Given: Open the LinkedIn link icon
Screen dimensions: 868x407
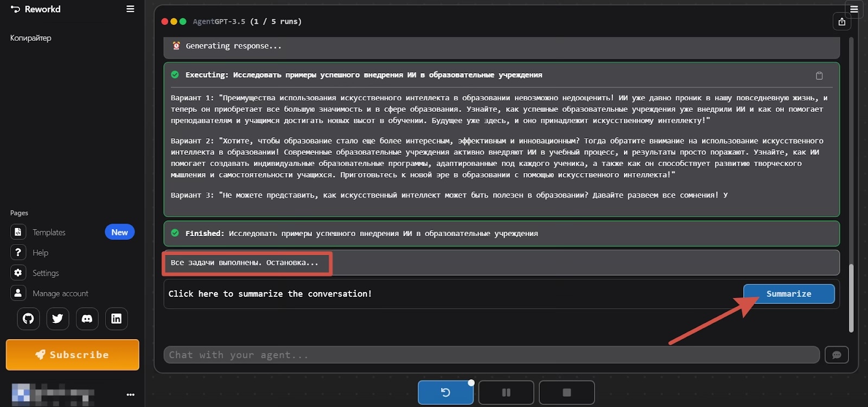Looking at the screenshot, I should pos(116,319).
